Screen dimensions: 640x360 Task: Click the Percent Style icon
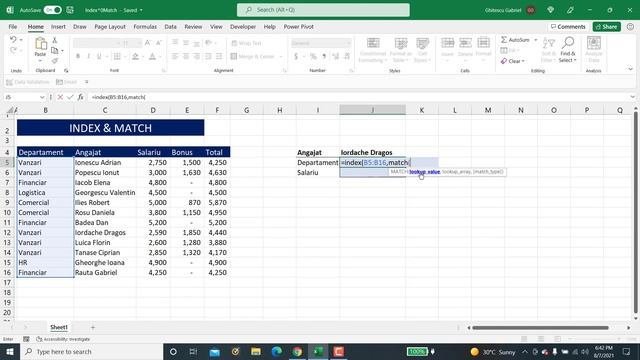313,56
